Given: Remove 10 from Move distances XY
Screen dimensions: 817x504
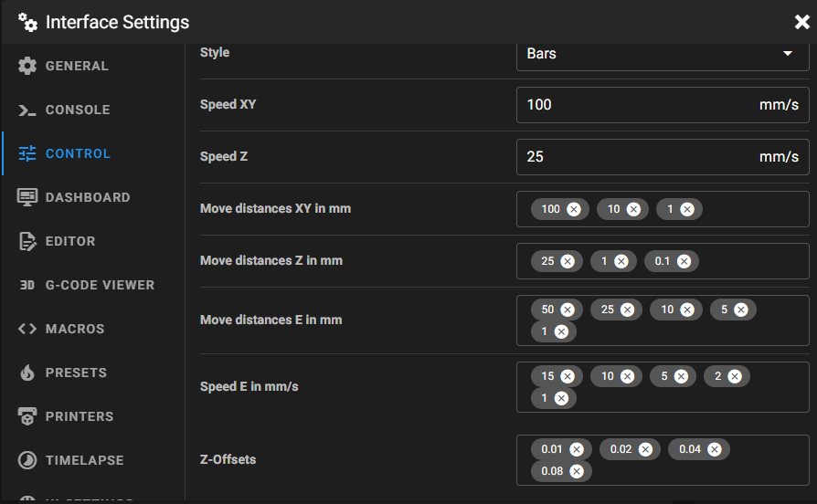Looking at the screenshot, I should (x=633, y=209).
